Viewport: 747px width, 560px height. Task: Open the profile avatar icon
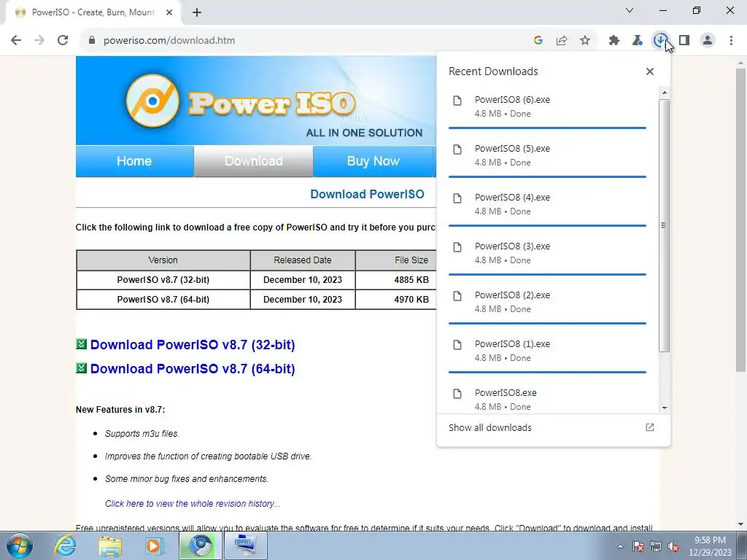click(x=708, y=41)
